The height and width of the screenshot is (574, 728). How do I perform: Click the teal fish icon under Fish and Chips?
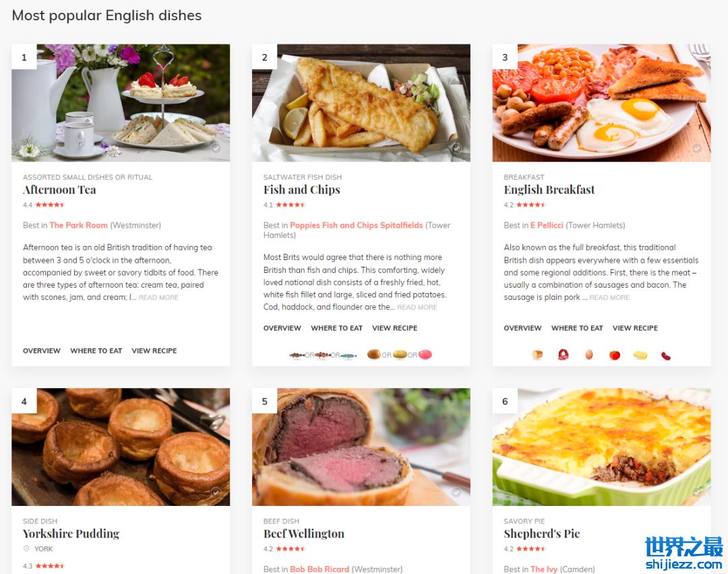coord(348,356)
